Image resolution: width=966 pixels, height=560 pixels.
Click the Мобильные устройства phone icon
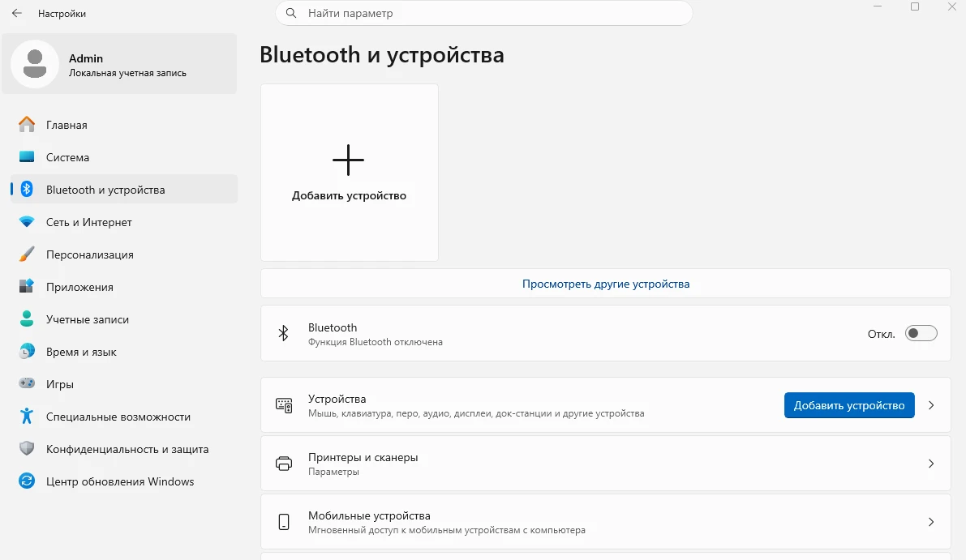point(283,522)
